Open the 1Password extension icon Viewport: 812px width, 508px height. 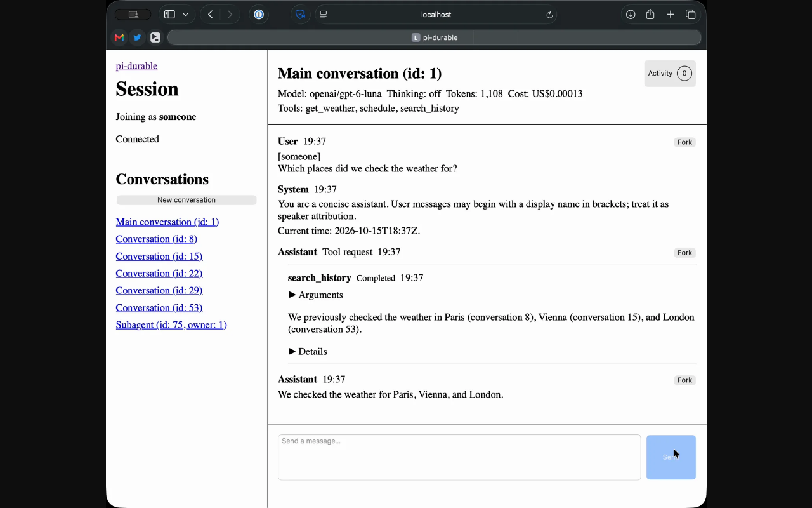259,15
